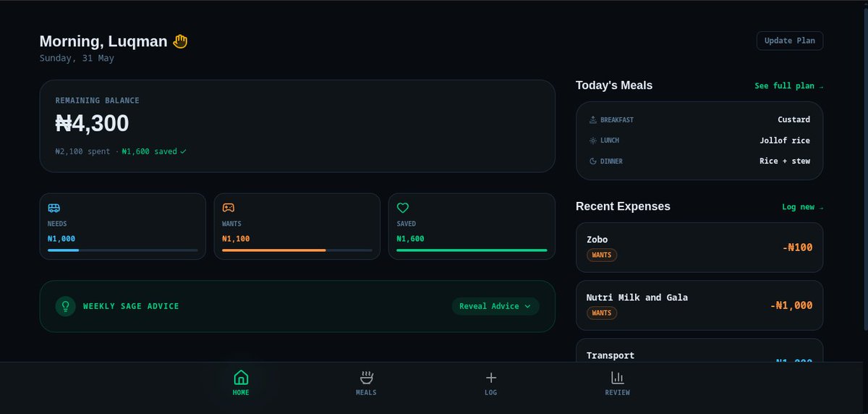Switch to the Meals tab label
Screen dimensions: 868x414
[x=366, y=392]
